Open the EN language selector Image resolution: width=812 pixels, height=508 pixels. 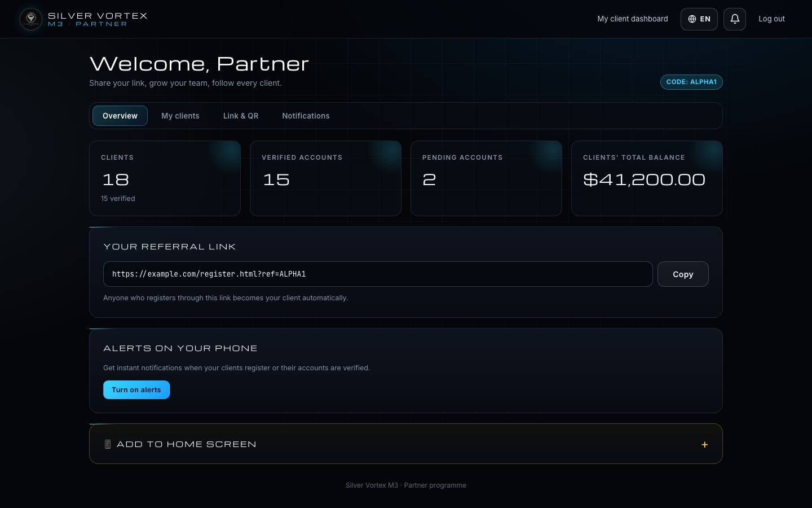(x=699, y=19)
